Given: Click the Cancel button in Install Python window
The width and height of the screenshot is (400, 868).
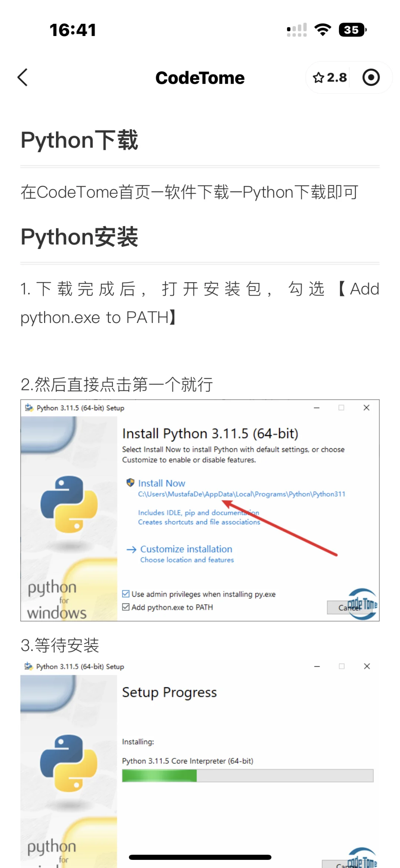Looking at the screenshot, I should (350, 607).
